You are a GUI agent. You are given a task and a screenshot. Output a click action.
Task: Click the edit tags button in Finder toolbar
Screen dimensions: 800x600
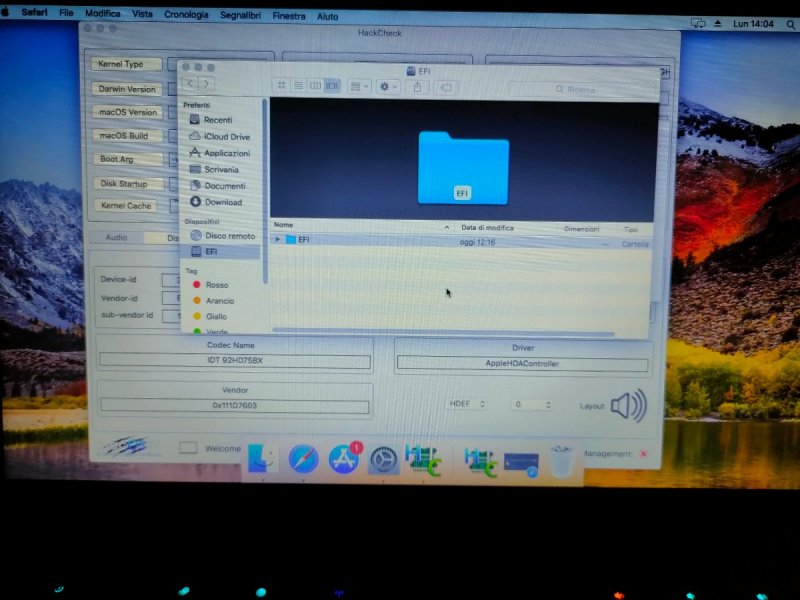coord(445,88)
